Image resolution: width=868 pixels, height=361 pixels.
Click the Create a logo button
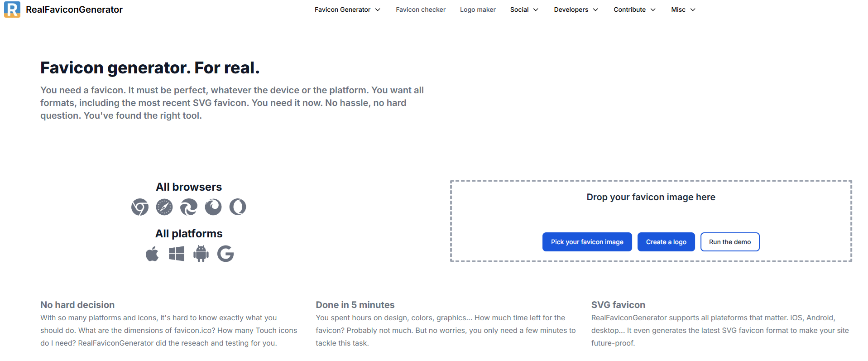click(666, 242)
